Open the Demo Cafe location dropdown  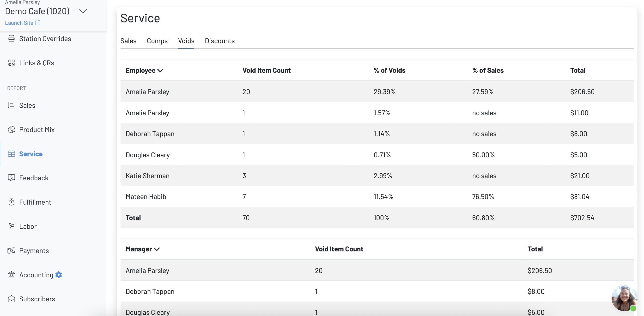click(83, 11)
